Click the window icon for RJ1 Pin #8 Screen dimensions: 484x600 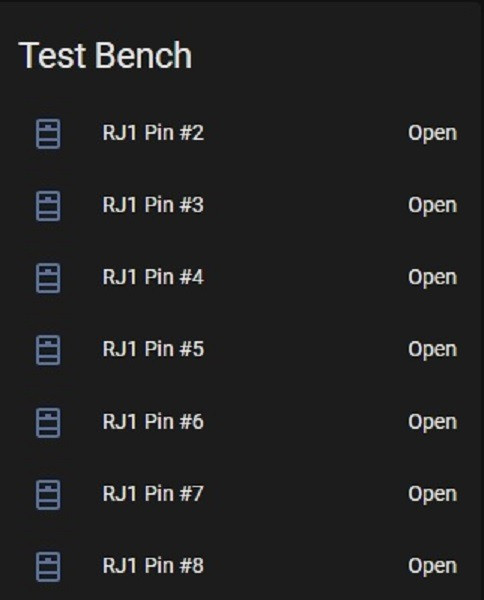[48, 567]
